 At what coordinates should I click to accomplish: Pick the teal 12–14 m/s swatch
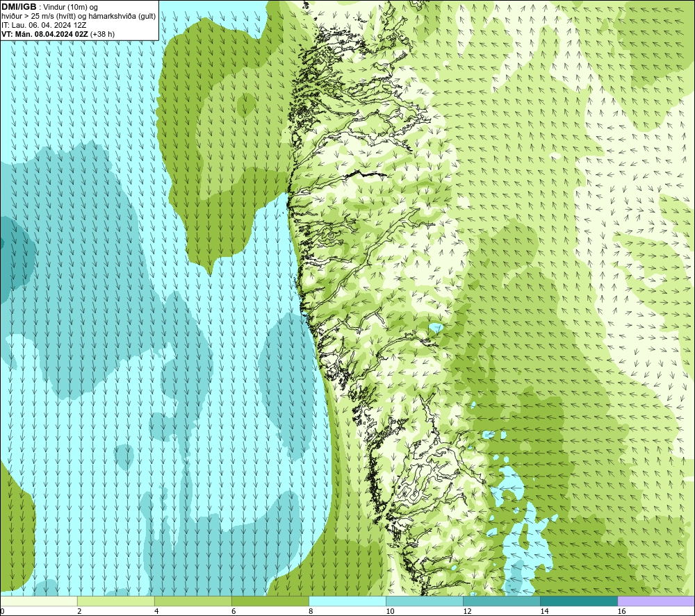point(502,601)
